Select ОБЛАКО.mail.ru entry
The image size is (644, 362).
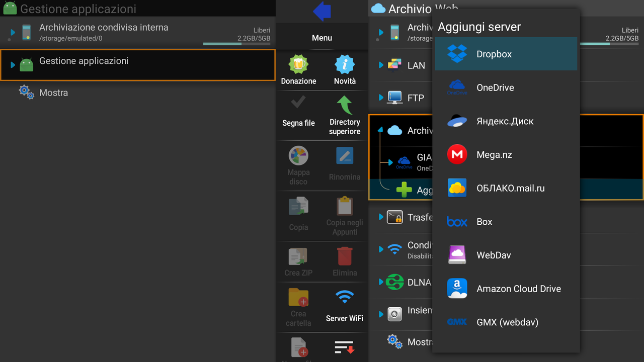(x=506, y=188)
